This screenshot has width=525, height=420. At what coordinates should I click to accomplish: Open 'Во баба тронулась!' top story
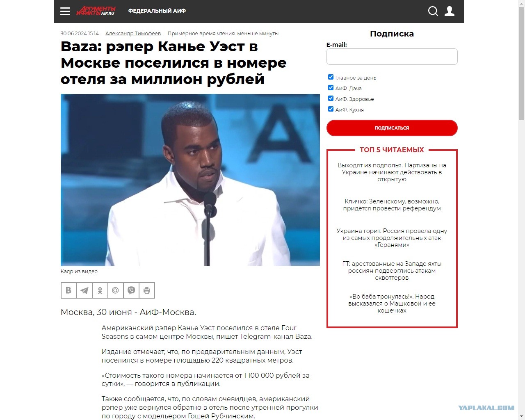tap(392, 304)
